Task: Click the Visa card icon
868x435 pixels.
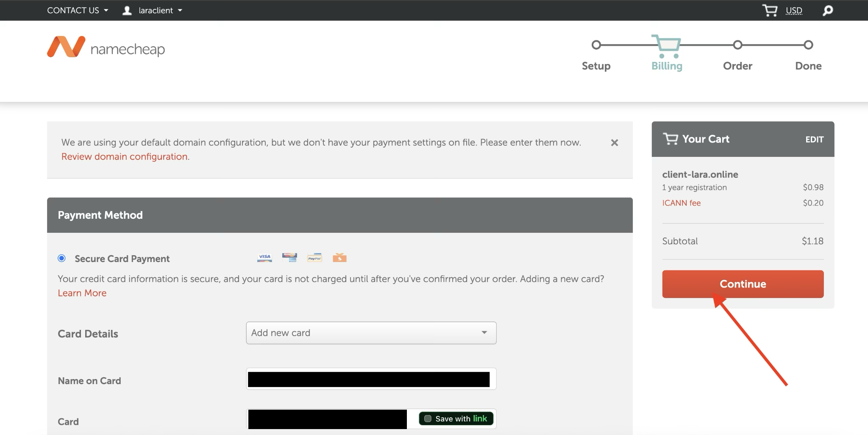Action: 264,258
